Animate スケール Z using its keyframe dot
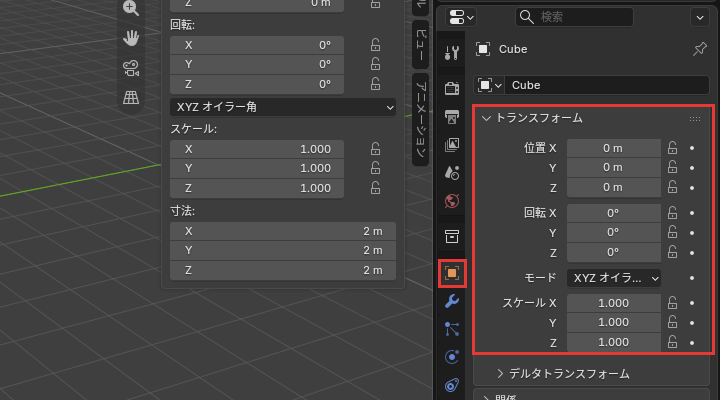Viewport: 720px width, 400px height. [692, 343]
